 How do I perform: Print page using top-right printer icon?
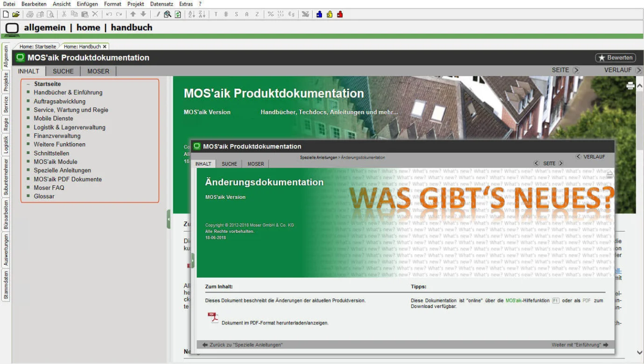pos(630,85)
